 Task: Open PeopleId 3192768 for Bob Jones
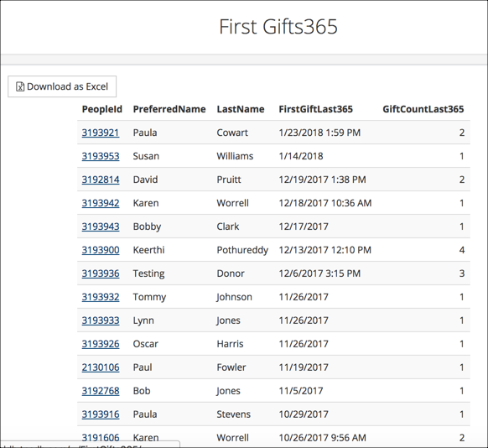101,391
